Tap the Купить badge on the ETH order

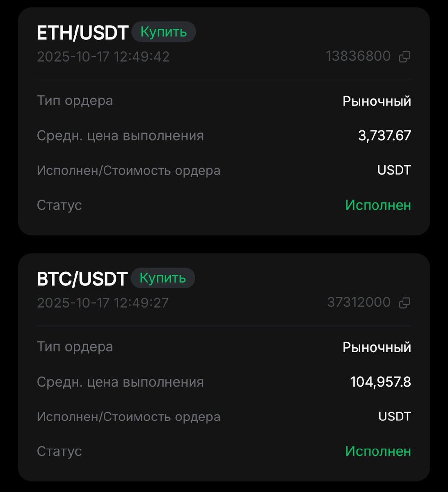164,32
